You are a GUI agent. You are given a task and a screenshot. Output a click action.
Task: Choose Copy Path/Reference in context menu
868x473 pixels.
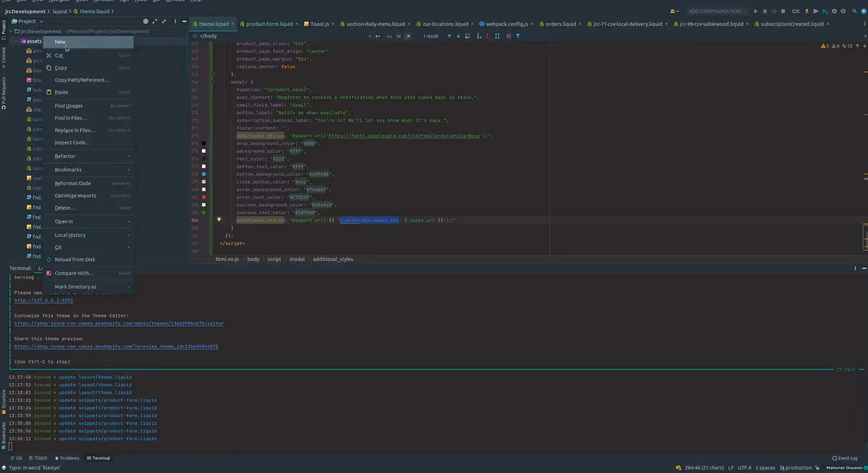[88, 80]
